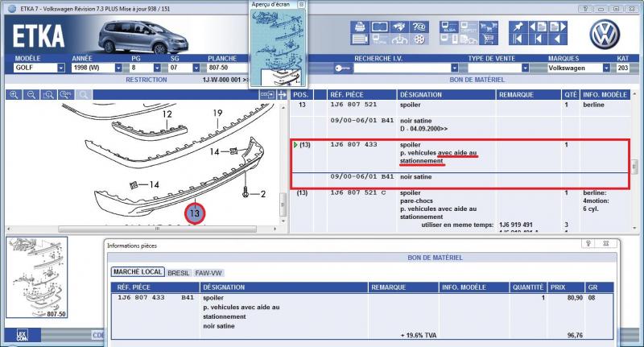Screen dimensions: 644x347
Task: Click the POS. column header
Action: [x=301, y=95]
